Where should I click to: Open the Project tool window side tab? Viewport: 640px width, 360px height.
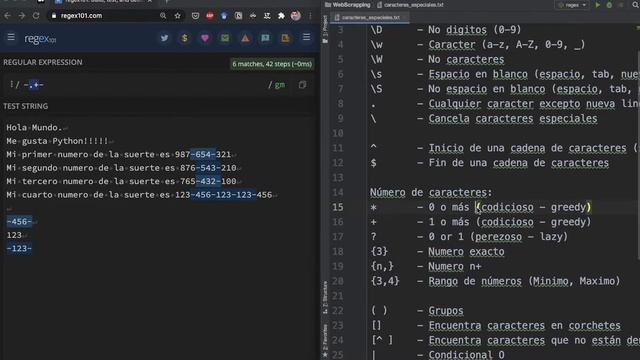coord(325,29)
